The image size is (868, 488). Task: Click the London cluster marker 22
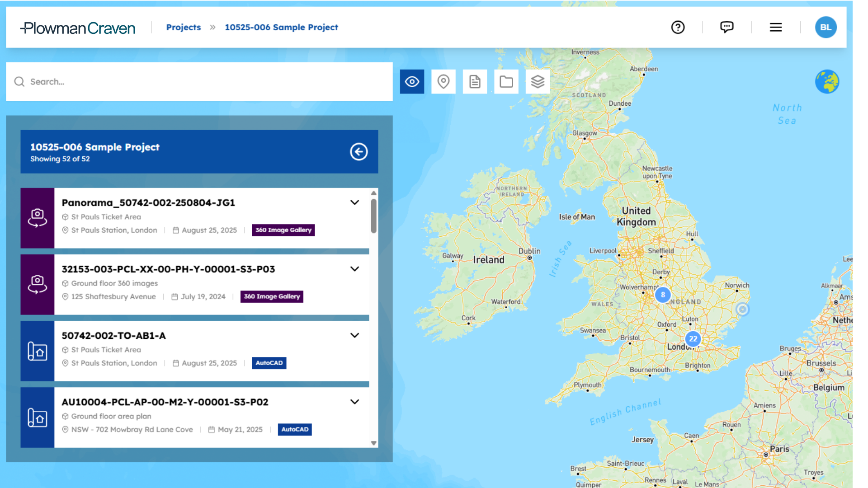point(693,339)
